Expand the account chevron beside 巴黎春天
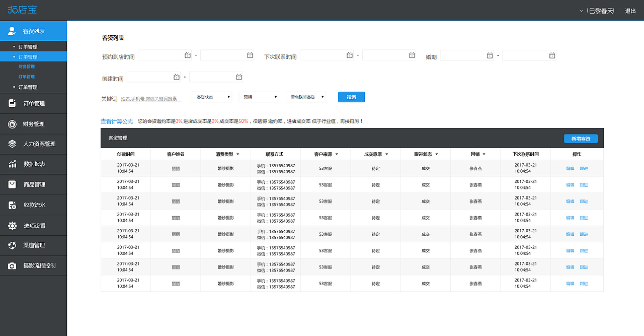Image resolution: width=644 pixels, height=336 pixels. (x=582, y=11)
